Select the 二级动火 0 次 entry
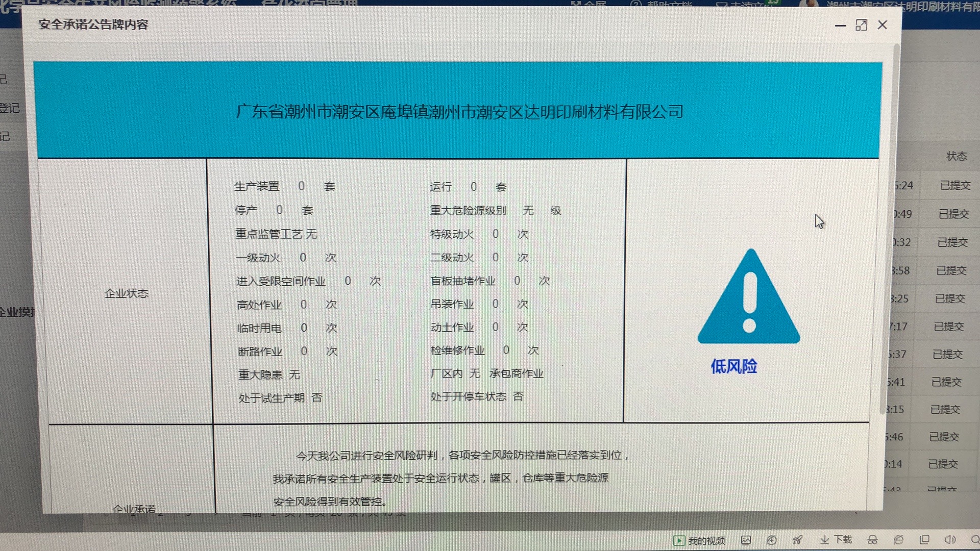Image resolution: width=980 pixels, height=551 pixels. (479, 258)
